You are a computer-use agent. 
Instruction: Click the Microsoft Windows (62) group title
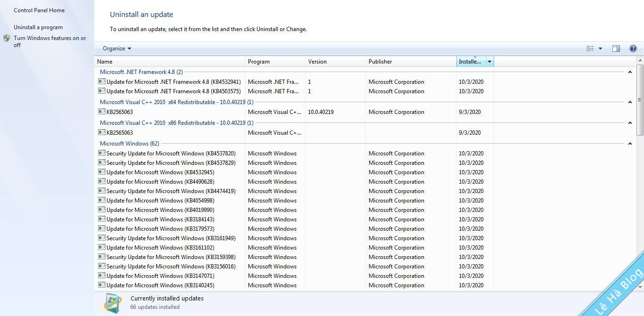130,144
